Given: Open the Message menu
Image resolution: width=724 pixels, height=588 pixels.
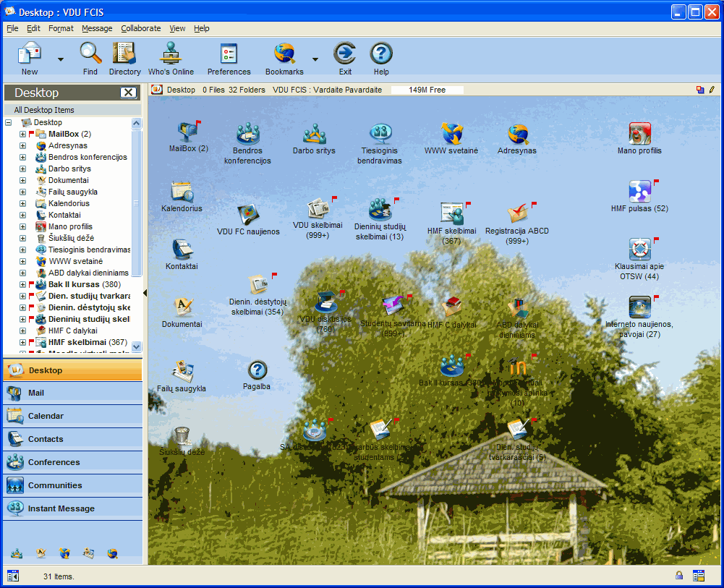Looking at the screenshot, I should click(97, 28).
